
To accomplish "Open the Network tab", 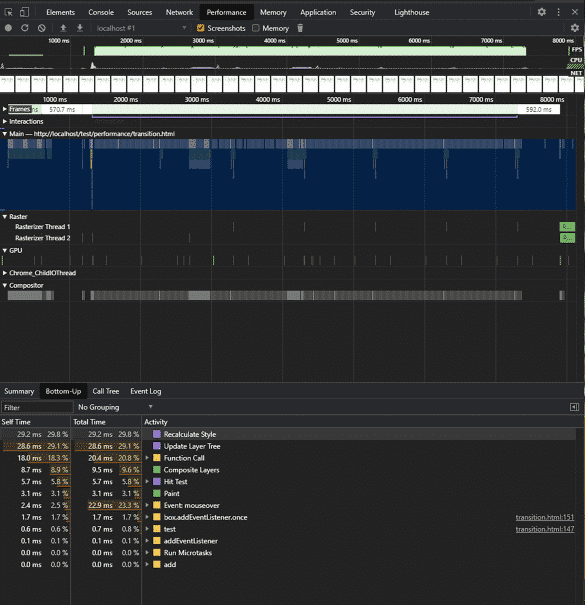I will [x=179, y=12].
